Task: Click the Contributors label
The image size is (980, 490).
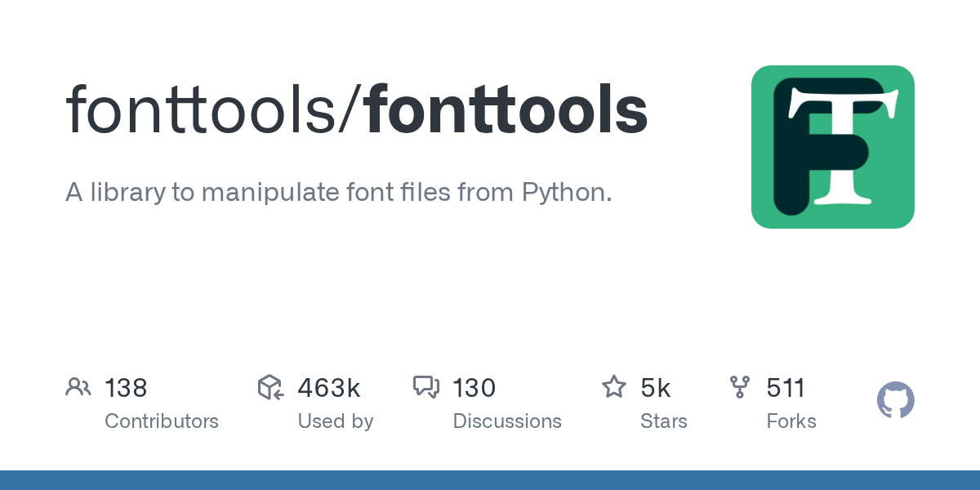Action: [x=162, y=421]
